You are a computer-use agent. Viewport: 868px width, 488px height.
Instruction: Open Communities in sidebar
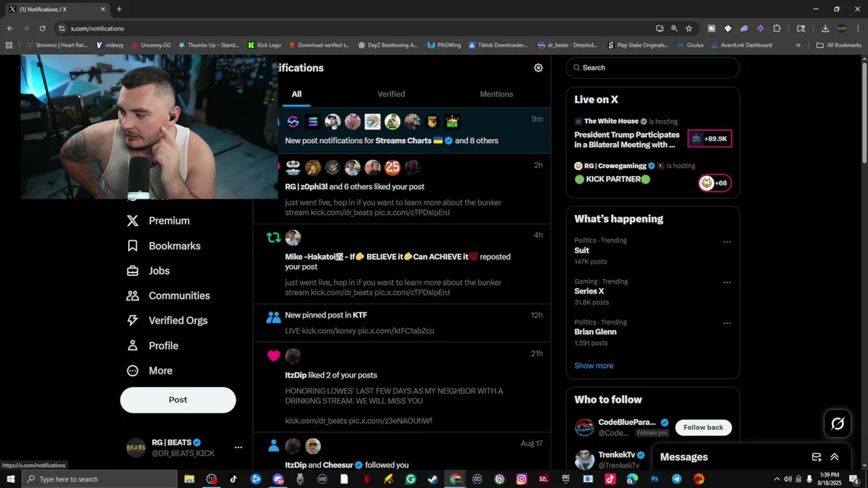[x=168, y=296]
